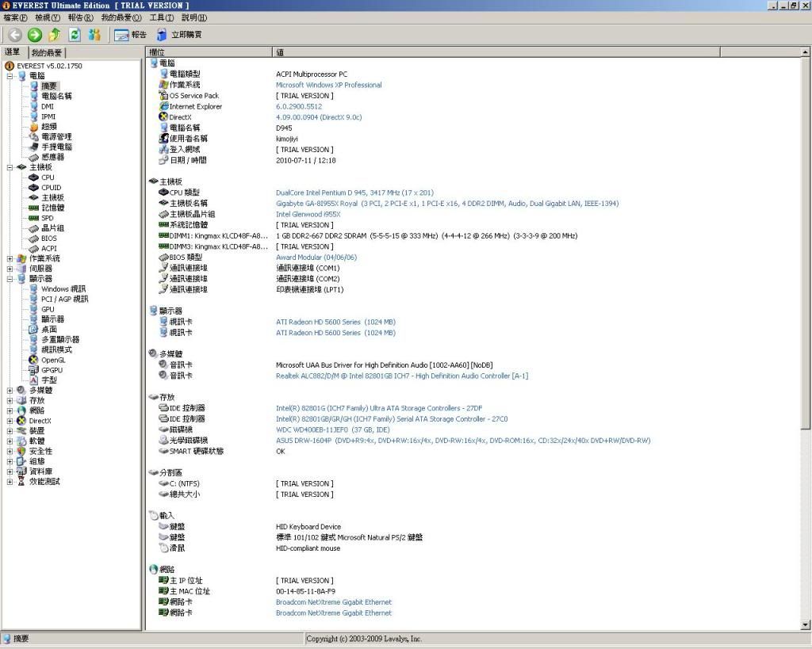Screen dimensions: 812x649
Task: Click the refresh icon in the toolbar
Action: coord(75,34)
